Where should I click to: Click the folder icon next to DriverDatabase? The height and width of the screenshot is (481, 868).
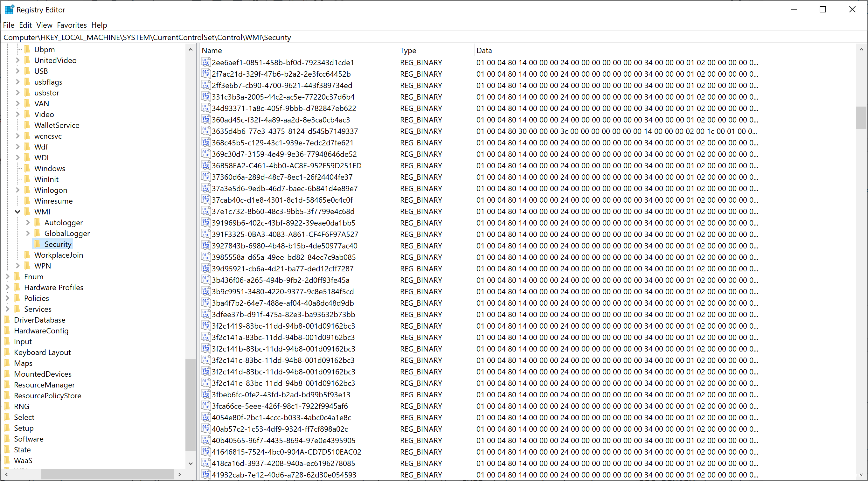coord(7,319)
